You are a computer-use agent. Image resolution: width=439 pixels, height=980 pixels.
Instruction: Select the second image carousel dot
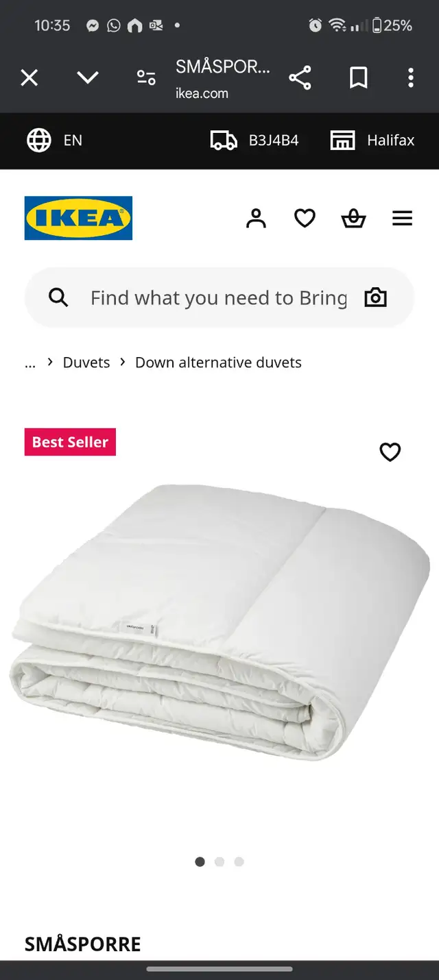[219, 862]
